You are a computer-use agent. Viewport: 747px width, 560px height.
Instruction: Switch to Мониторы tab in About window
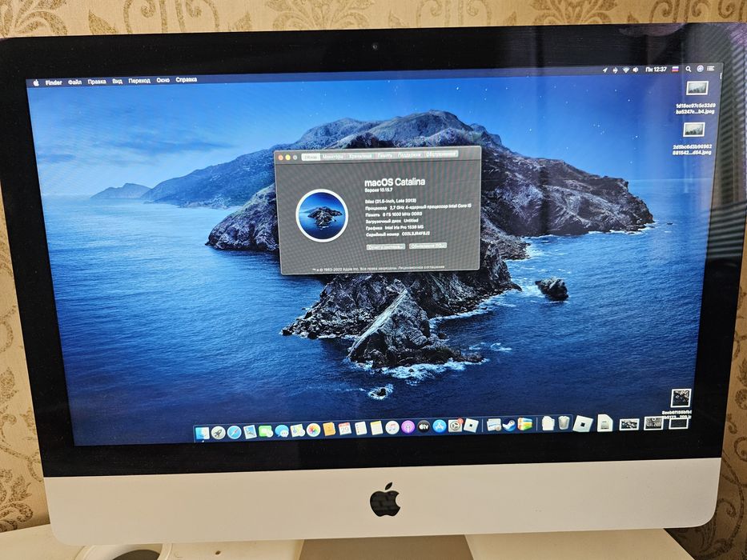click(333, 156)
